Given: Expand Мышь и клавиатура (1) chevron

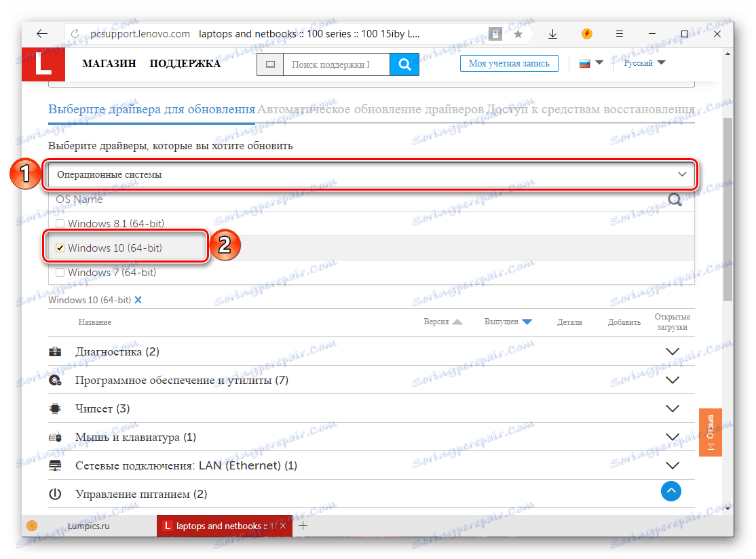Looking at the screenshot, I should pyautogui.click(x=672, y=437).
